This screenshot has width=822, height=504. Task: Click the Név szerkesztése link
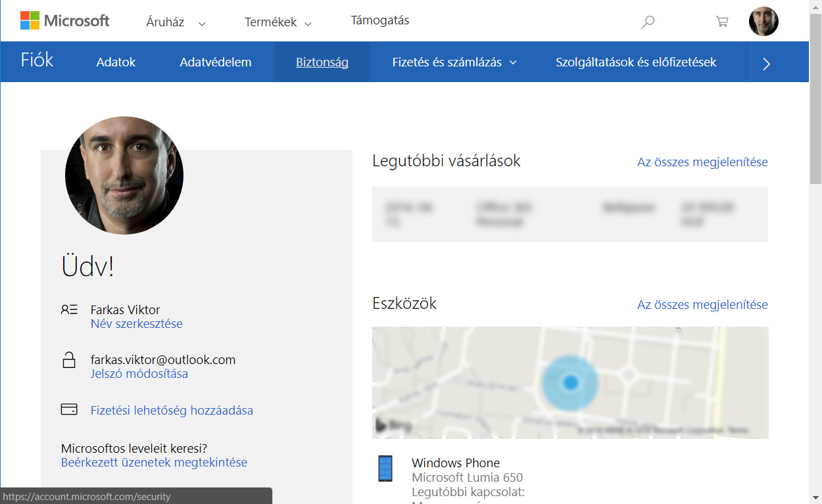click(137, 324)
